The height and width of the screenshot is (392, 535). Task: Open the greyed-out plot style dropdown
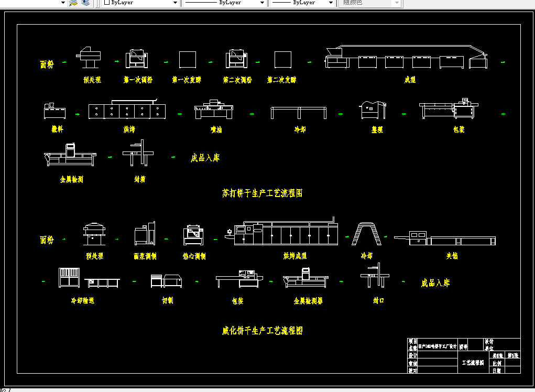pos(397,3)
